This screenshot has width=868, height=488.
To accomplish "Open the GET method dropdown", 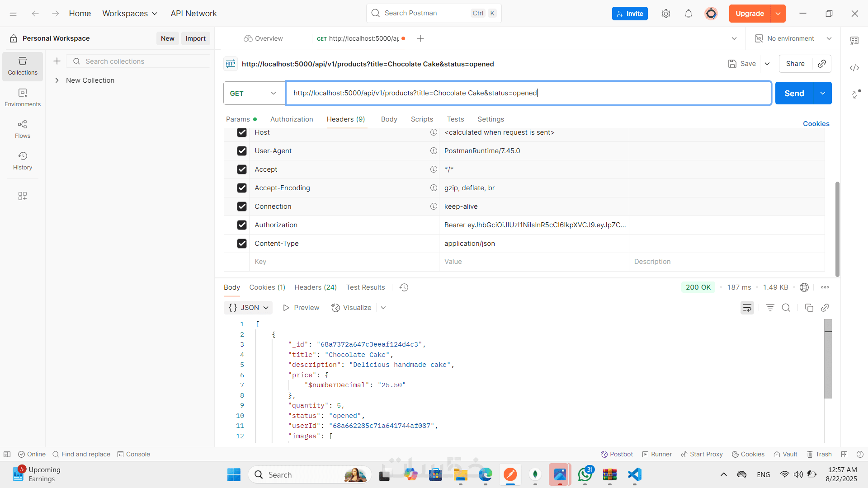I will [x=254, y=93].
